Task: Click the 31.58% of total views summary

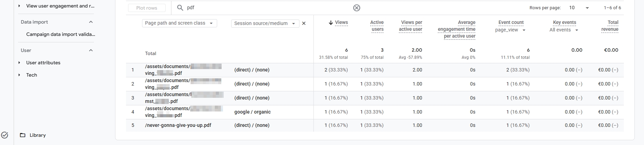Action: 333,57
